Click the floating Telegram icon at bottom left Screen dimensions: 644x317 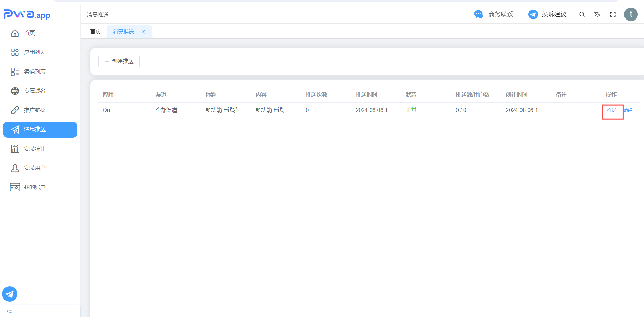pos(10,294)
